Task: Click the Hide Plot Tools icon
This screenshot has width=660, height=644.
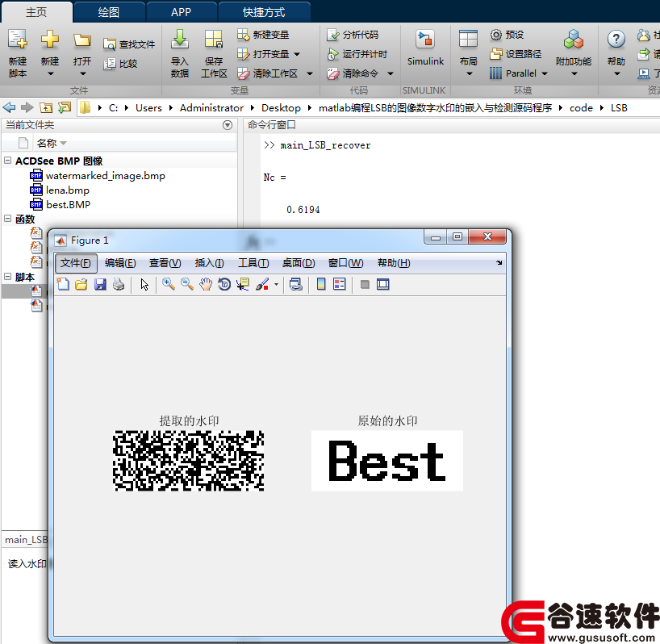Action: pyautogui.click(x=365, y=285)
